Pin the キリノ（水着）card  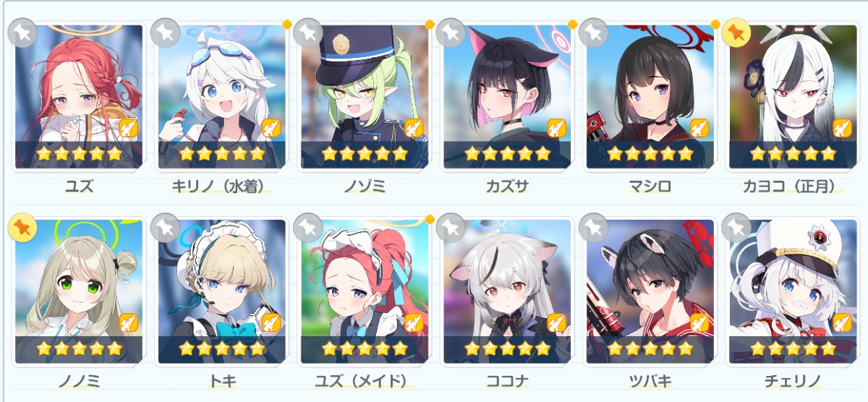click(165, 33)
